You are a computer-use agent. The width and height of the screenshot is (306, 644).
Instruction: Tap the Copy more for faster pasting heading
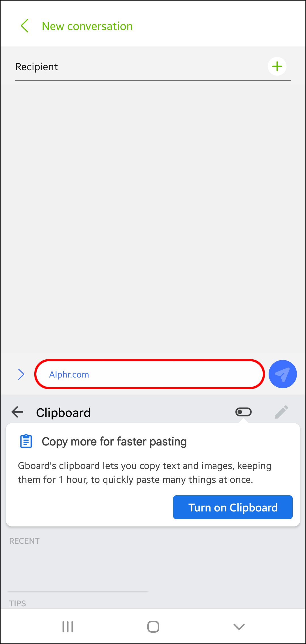click(x=114, y=442)
